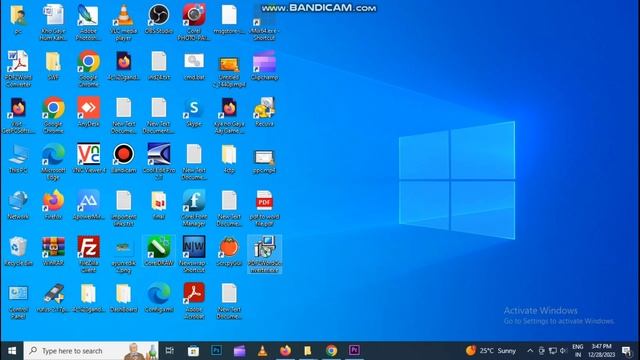Screen dimensions: 640x360
Task: Select the This PC desktop icon
Action: pyautogui.click(x=18, y=158)
